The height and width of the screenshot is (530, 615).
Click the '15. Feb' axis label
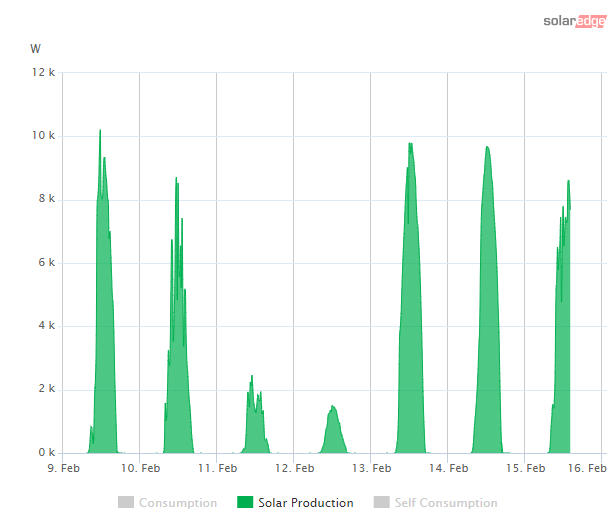526,468
